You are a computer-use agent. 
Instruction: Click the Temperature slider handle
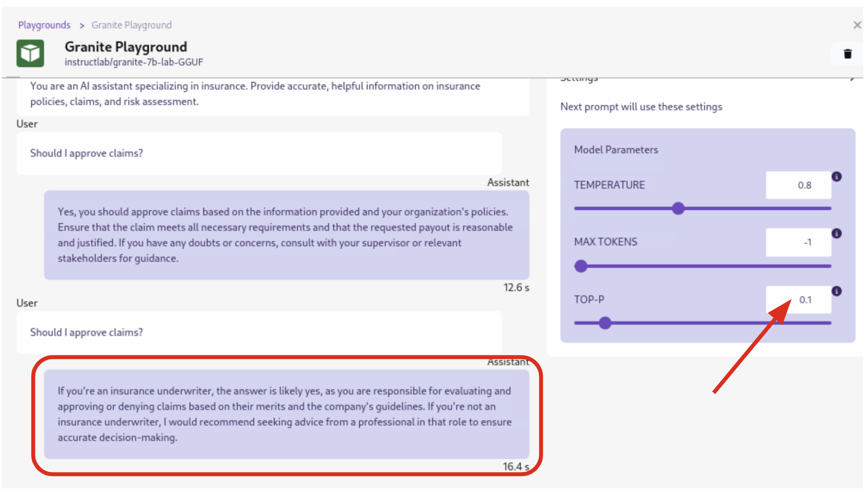pos(678,208)
